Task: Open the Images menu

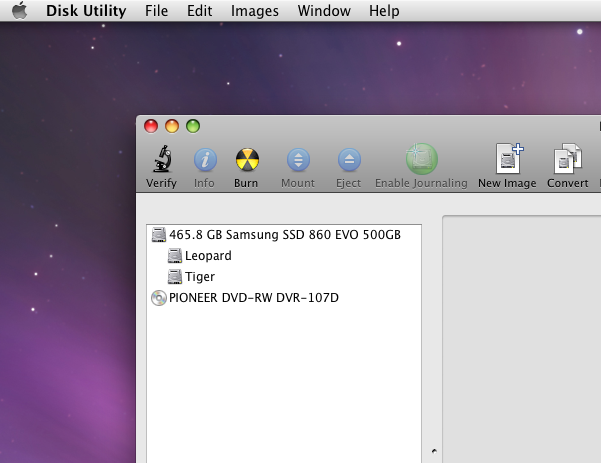Action: click(x=255, y=11)
